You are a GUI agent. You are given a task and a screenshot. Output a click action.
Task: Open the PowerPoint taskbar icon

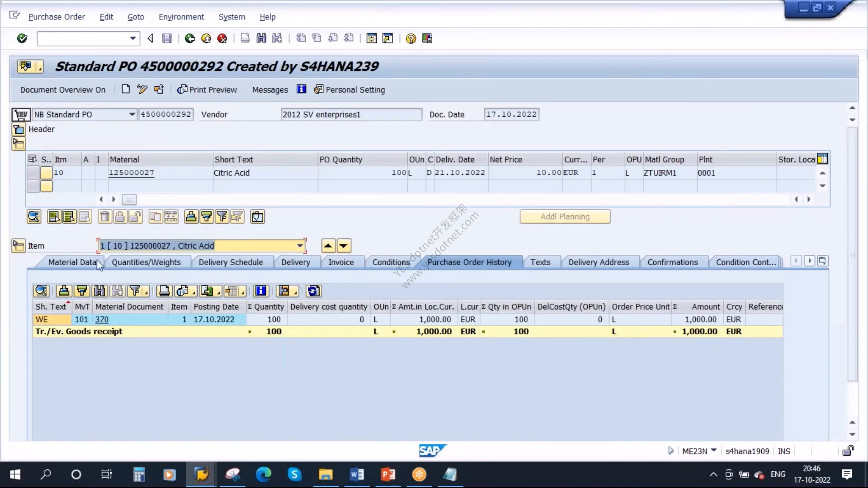click(x=388, y=474)
